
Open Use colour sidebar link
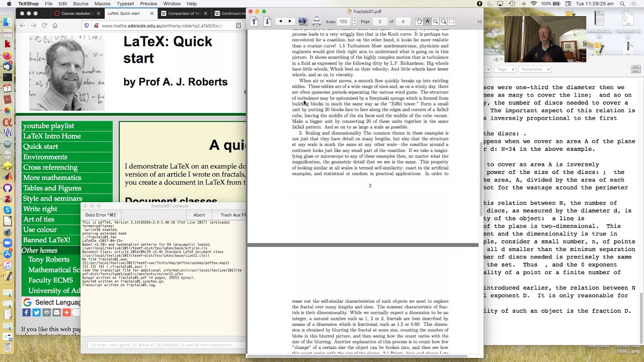[40, 230]
